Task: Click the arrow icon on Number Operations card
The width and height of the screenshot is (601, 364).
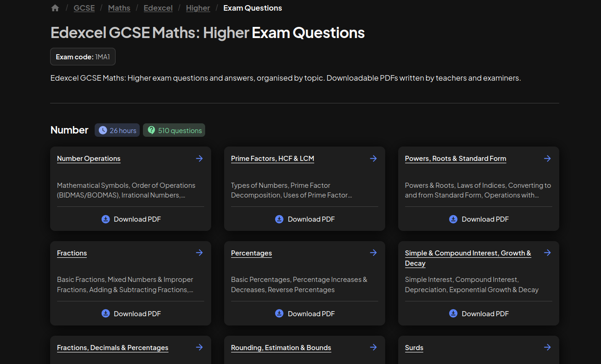Action: pyautogui.click(x=199, y=159)
